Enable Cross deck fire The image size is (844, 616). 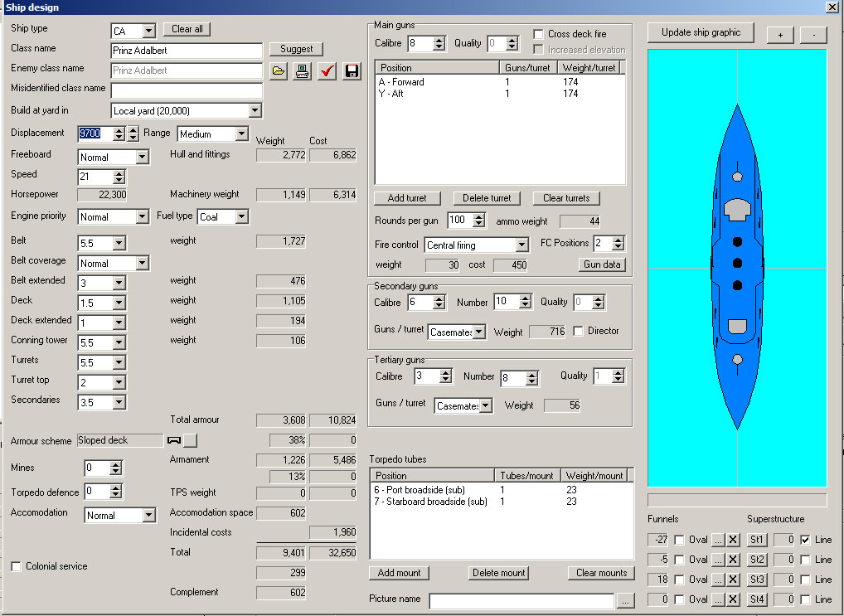538,34
